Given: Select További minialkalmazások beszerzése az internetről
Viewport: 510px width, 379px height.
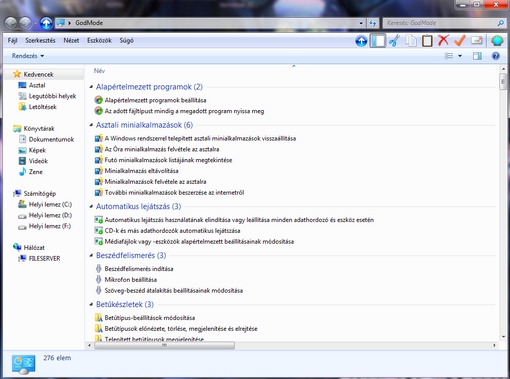Looking at the screenshot, I should click(169, 192).
